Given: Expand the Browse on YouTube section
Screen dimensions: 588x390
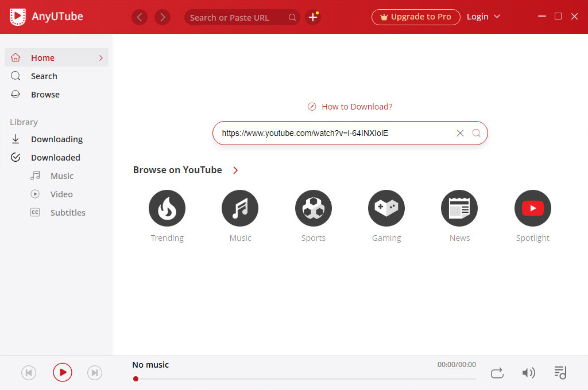Looking at the screenshot, I should pos(235,170).
